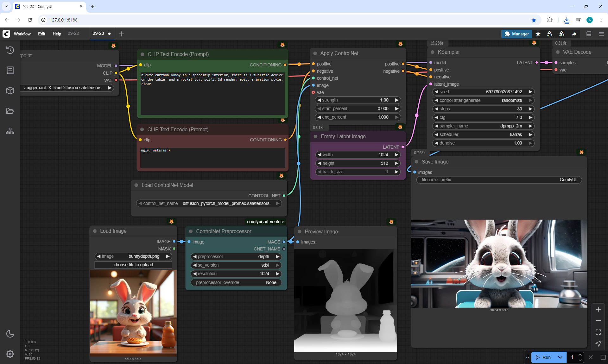Open the queue history sidebar icon
Screen dimensions: 608x364
[10, 50]
